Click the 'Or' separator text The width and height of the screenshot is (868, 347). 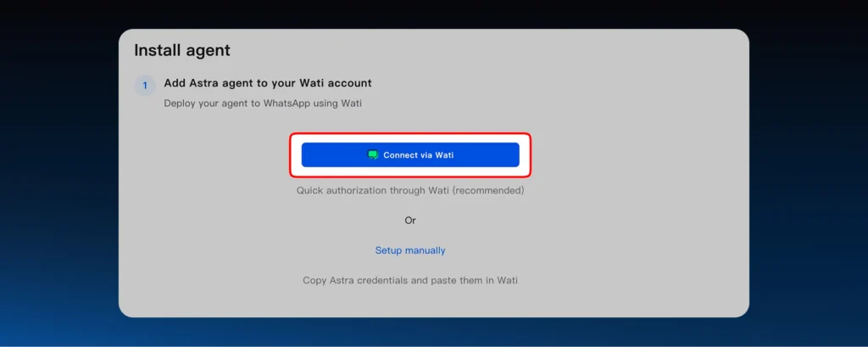coord(410,220)
